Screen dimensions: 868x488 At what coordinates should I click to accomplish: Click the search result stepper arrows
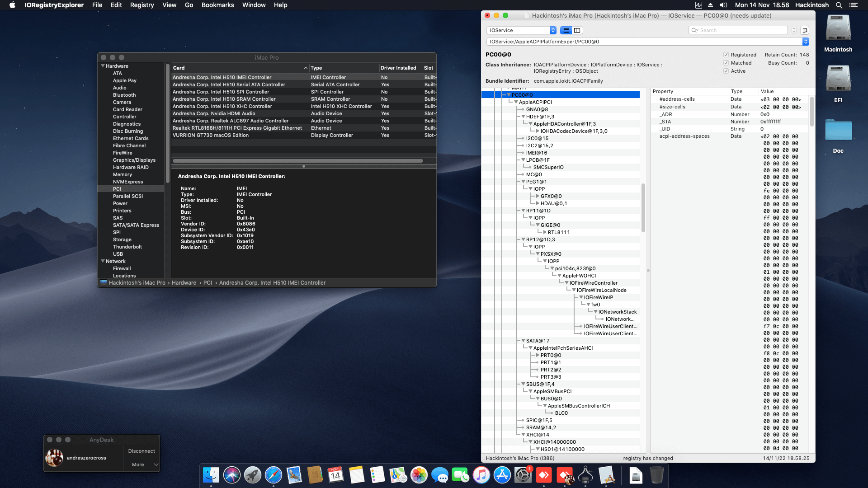click(794, 30)
